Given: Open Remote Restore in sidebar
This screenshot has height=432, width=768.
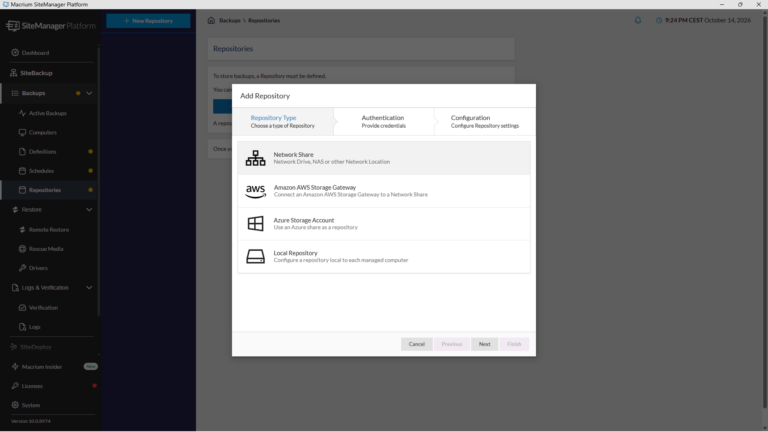Looking at the screenshot, I should 48,230.
